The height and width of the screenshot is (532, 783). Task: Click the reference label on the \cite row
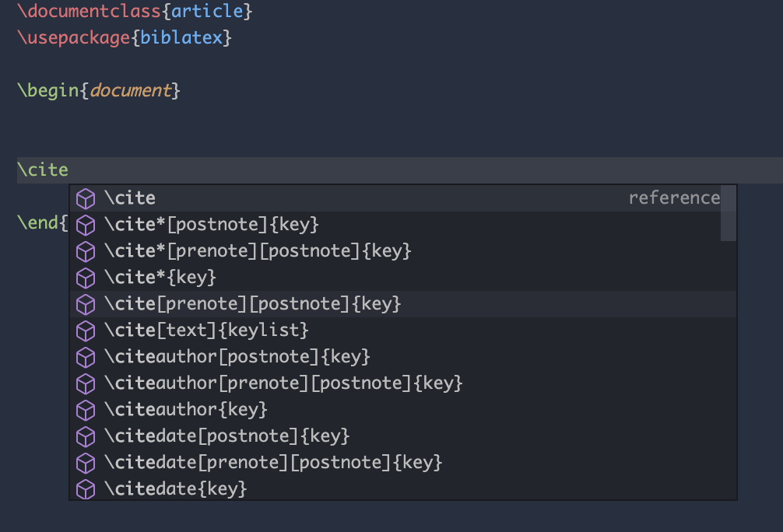tap(675, 198)
